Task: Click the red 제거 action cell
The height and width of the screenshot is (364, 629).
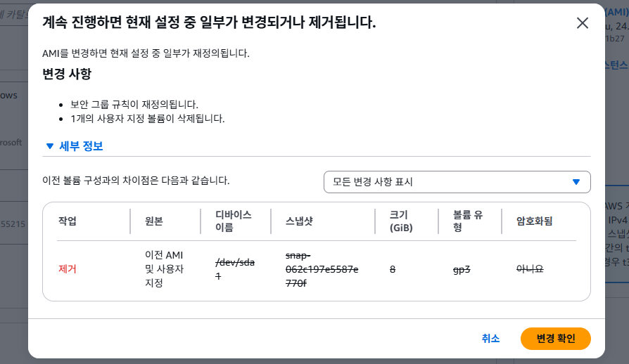Action: (68, 268)
